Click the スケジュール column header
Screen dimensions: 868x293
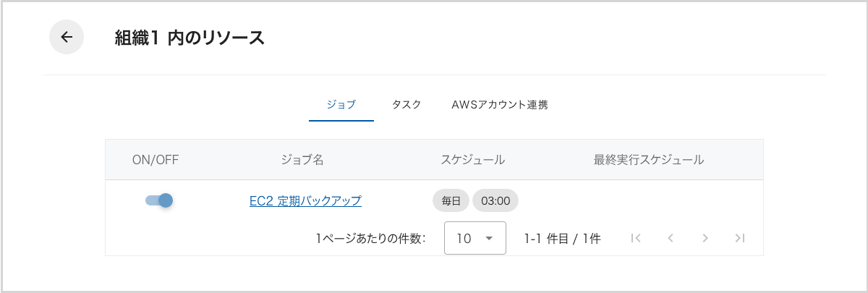(473, 160)
